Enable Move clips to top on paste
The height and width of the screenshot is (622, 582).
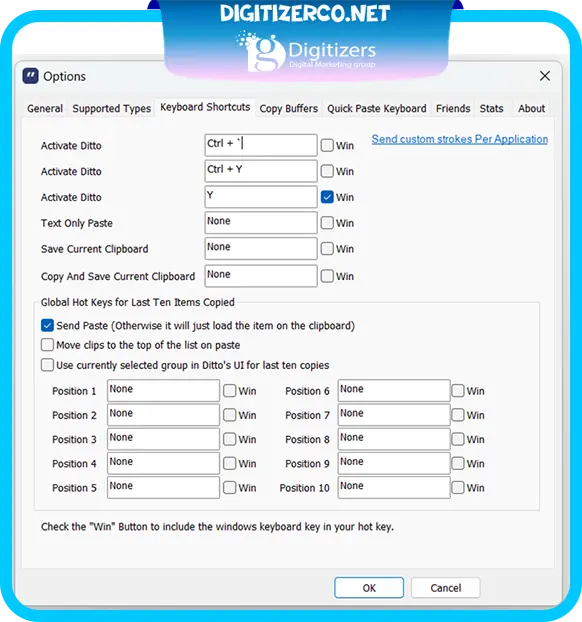[47, 345]
